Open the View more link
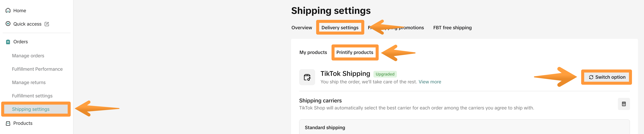 (x=430, y=82)
